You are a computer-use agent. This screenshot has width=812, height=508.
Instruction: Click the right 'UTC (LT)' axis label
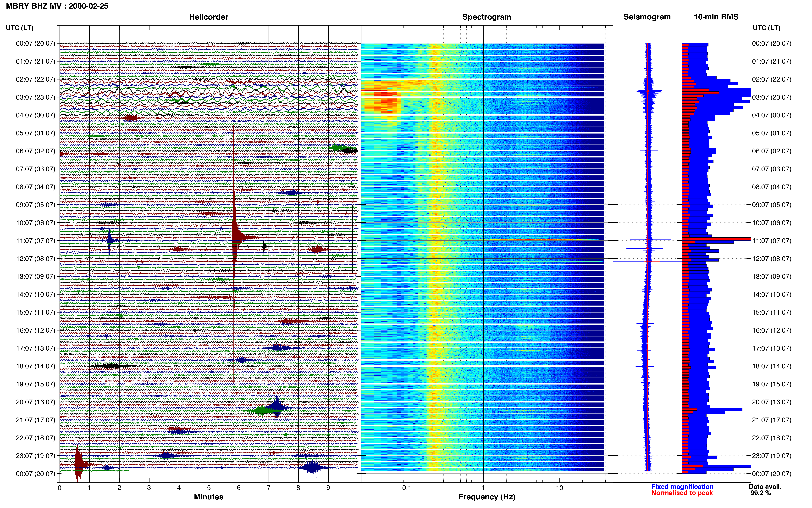766,28
